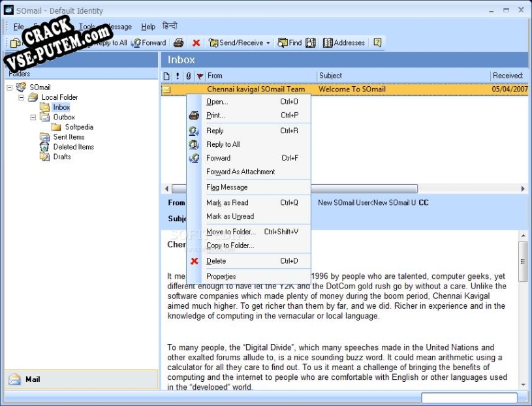Open the Find tool in the toolbar
This screenshot has height=406, width=532.
tap(290, 43)
